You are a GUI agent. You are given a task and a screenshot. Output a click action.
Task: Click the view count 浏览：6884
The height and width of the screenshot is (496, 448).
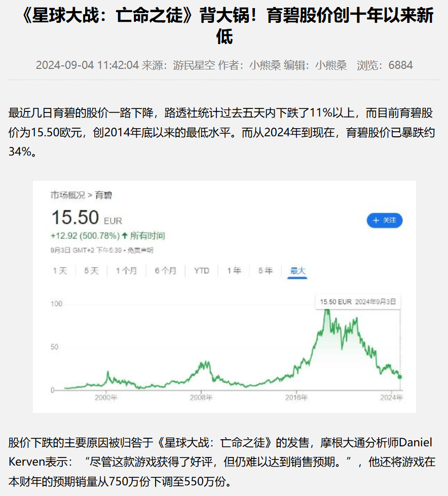coord(385,65)
